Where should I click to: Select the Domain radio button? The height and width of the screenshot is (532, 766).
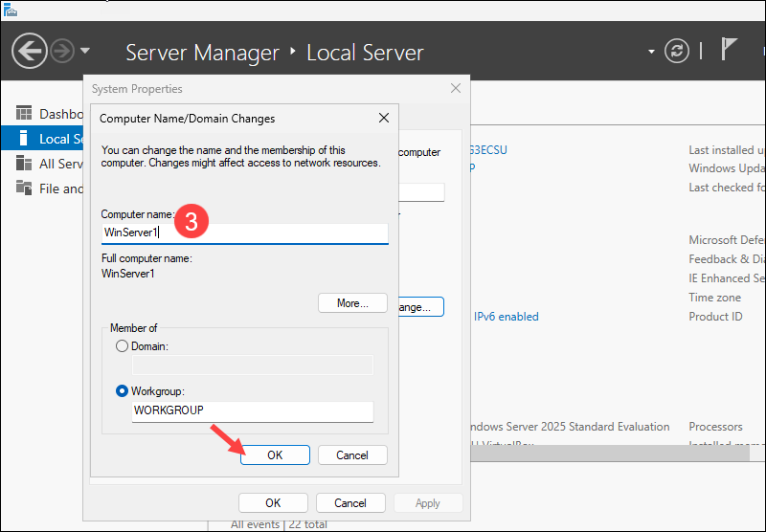122,345
